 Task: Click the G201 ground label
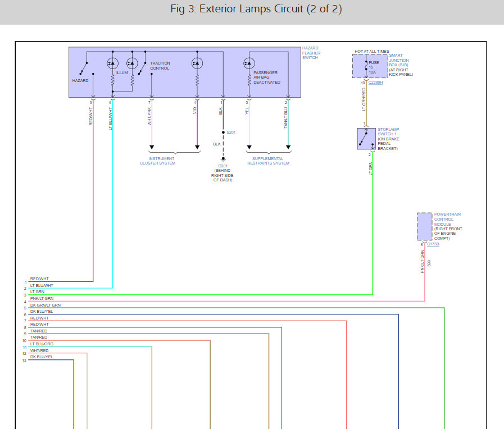(x=223, y=166)
